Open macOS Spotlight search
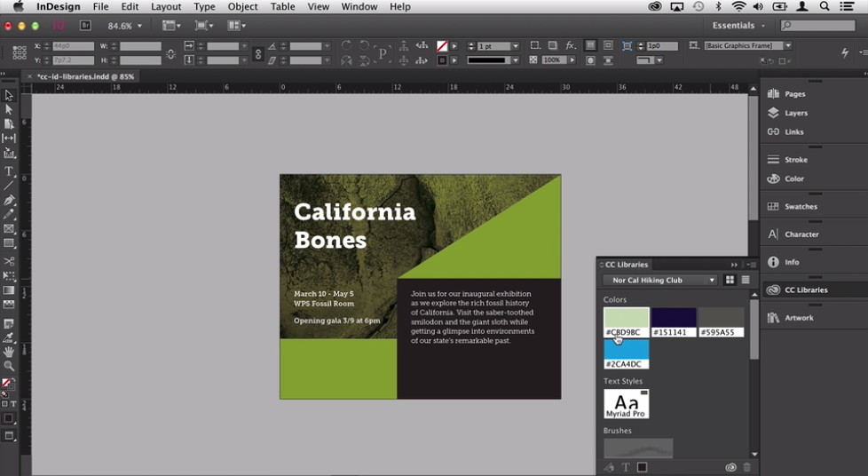 click(x=825, y=6)
